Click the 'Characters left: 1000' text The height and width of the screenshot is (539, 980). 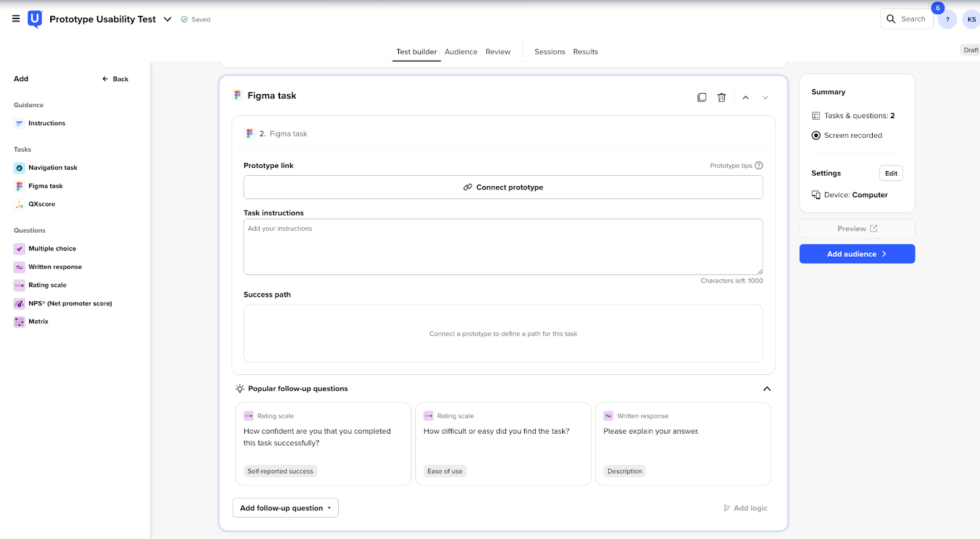pyautogui.click(x=732, y=281)
